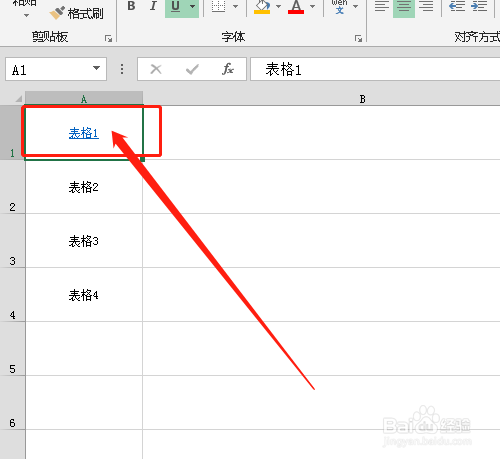Open Font (字体) dialog launcher
Viewport: 500px width, 459px height.
click(x=358, y=38)
